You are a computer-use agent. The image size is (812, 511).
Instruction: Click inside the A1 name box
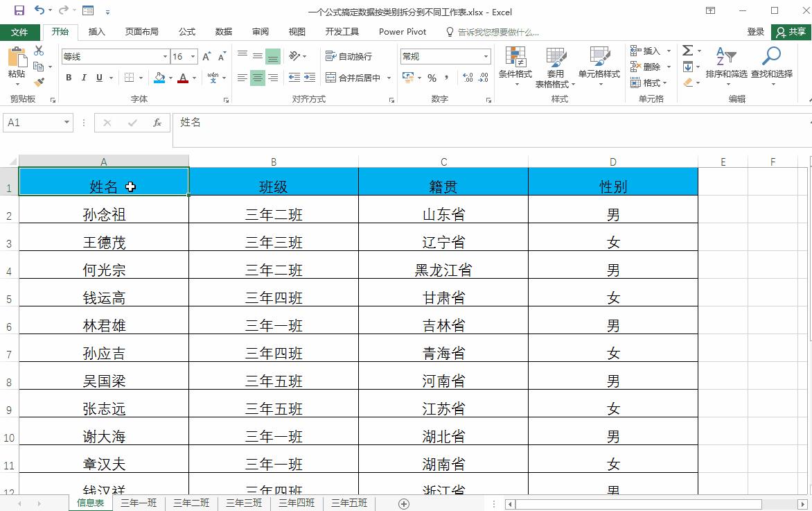32,122
